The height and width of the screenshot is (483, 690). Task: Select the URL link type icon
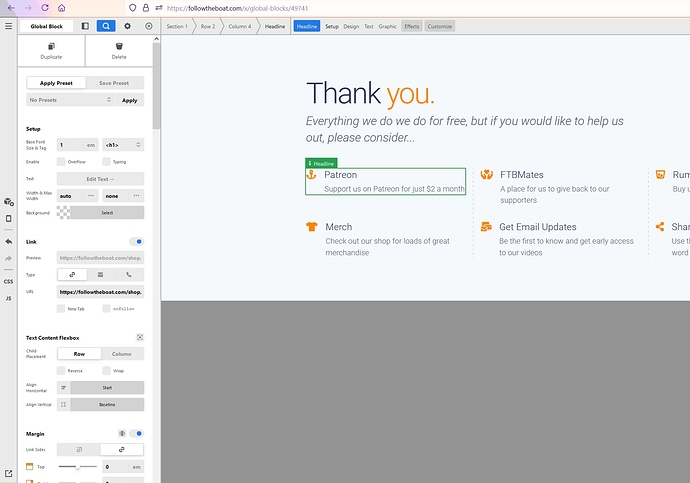72,274
